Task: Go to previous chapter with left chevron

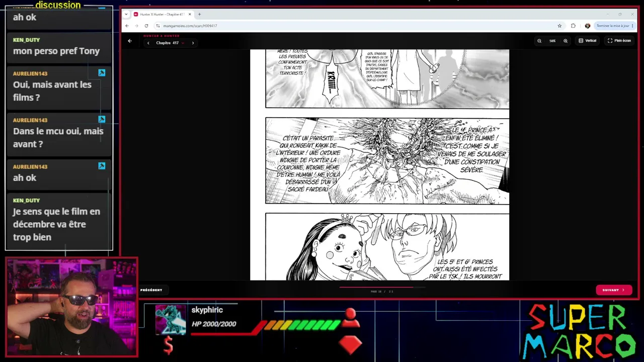Action: pyautogui.click(x=148, y=43)
